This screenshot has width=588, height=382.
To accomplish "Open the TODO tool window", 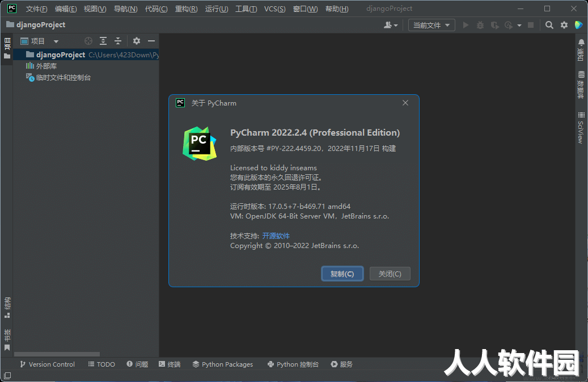I will click(x=101, y=364).
